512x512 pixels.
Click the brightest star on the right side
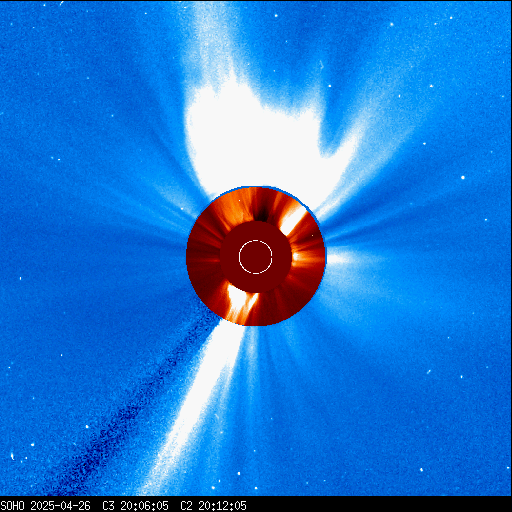pyautogui.click(x=463, y=177)
